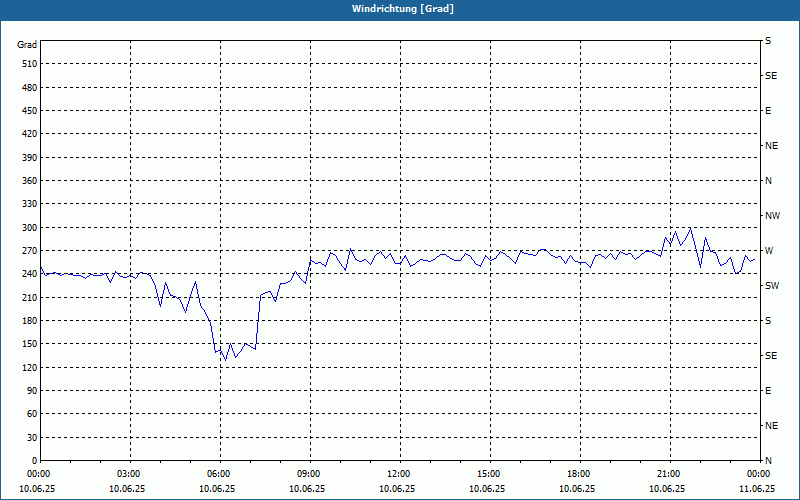This screenshot has height=500, width=800.
Task: Click the 480 value on the left axis
Action: [x=30, y=88]
